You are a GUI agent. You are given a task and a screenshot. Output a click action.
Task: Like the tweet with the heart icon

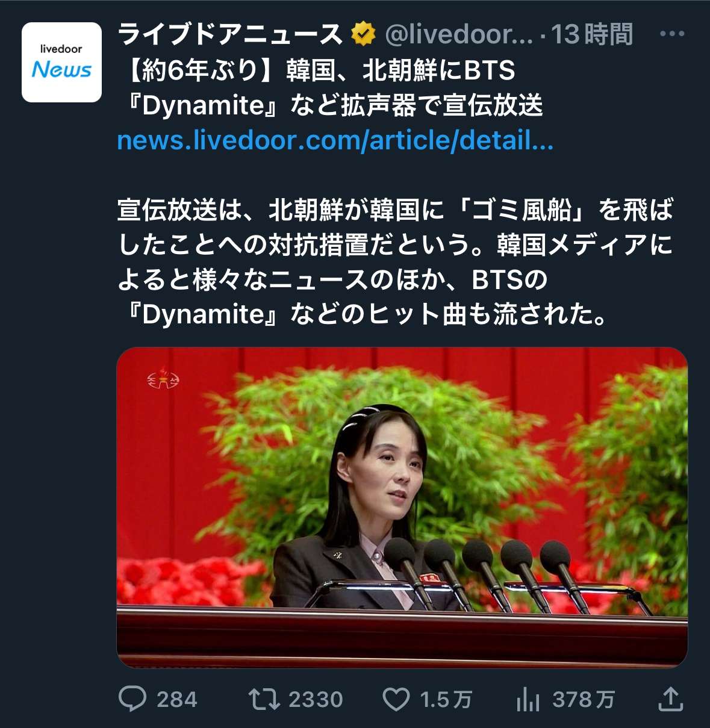(x=396, y=700)
